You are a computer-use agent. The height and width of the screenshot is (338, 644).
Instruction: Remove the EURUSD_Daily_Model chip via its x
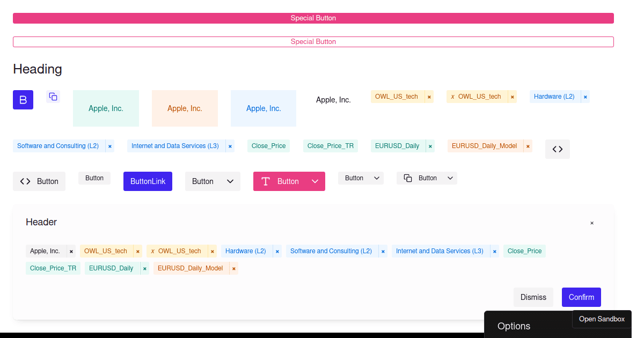528,145
